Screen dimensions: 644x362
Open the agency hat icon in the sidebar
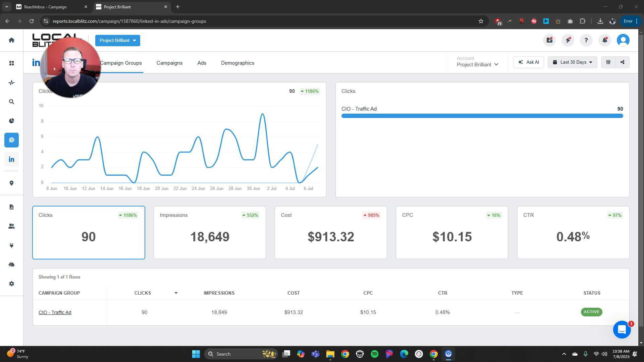click(x=11, y=265)
